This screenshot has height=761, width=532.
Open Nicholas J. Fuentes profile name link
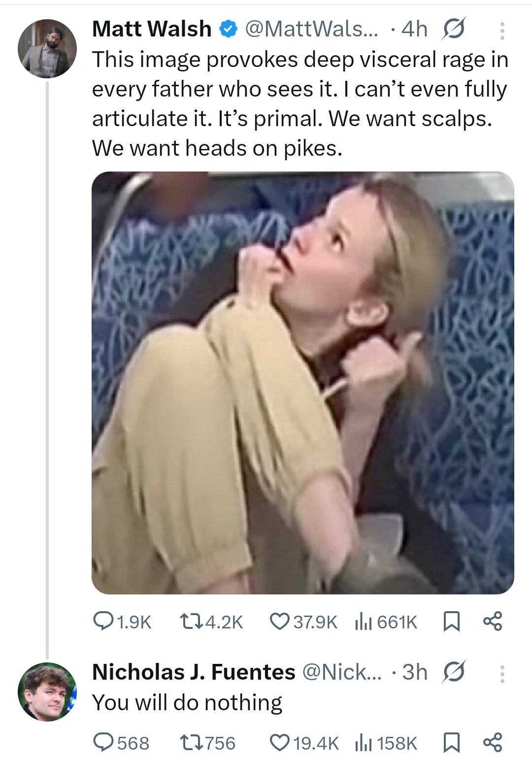point(194,672)
